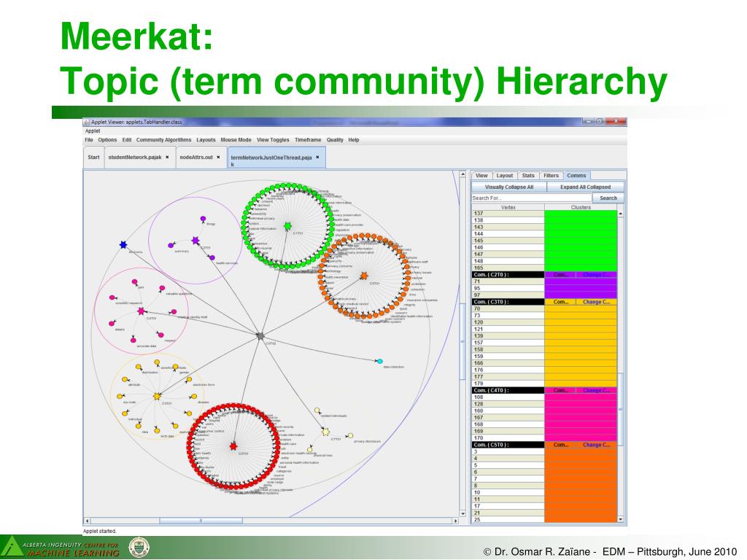Select the cyan data collection node
747x560 pixels.
(x=379, y=362)
